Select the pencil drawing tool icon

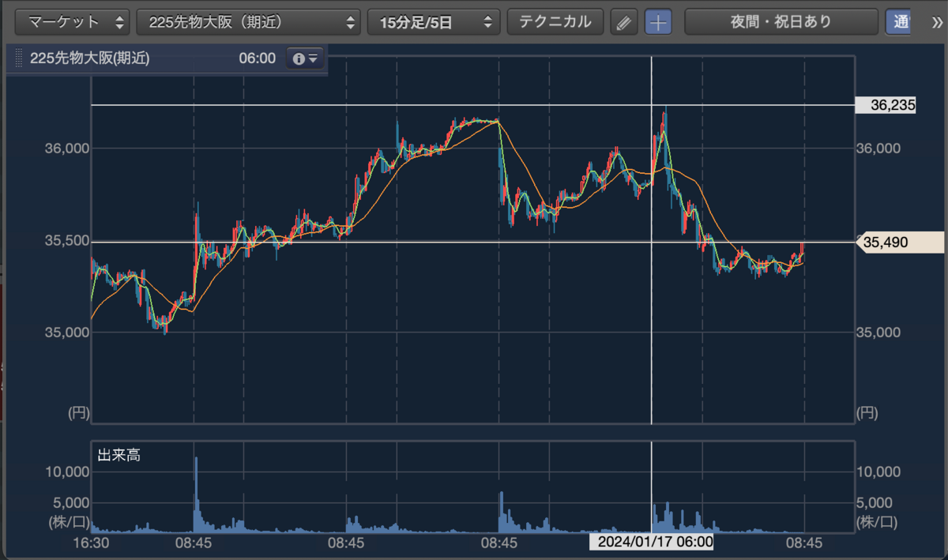point(624,22)
